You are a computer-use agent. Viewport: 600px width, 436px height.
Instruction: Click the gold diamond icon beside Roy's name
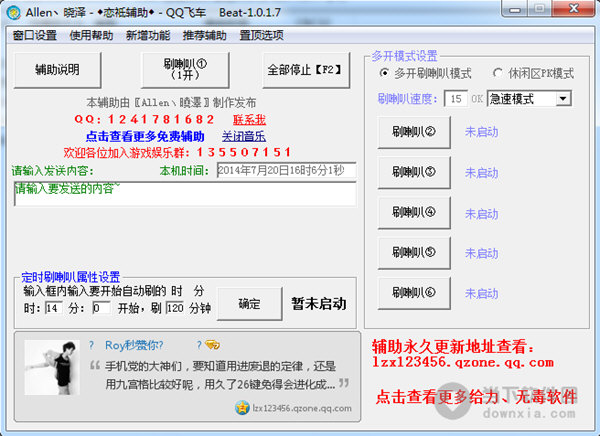point(212,345)
